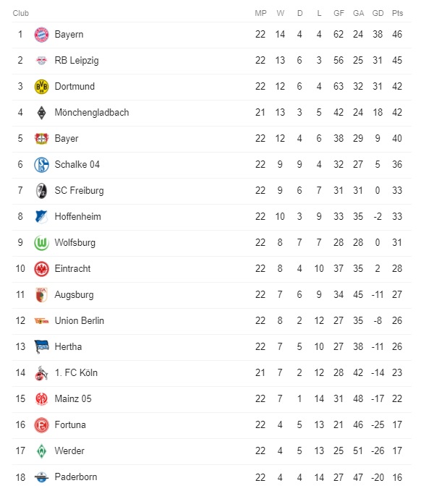
Task: Click the Pts column header
Action: point(397,13)
